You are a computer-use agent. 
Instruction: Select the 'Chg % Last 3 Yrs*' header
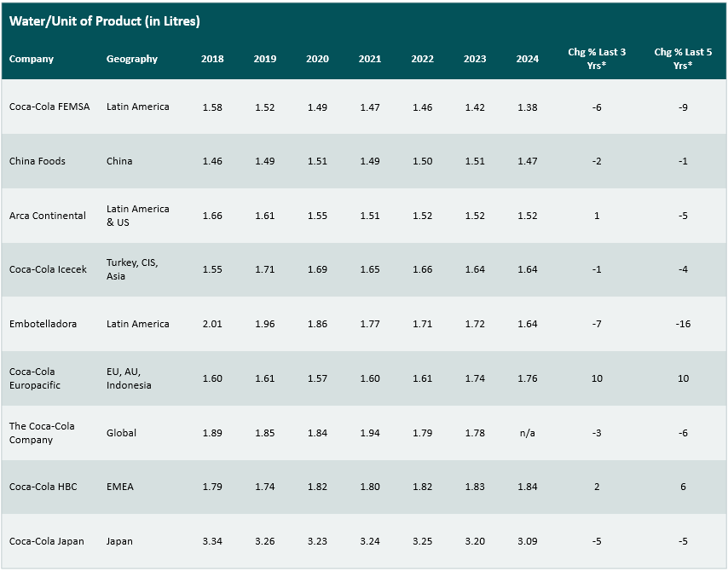coord(597,59)
